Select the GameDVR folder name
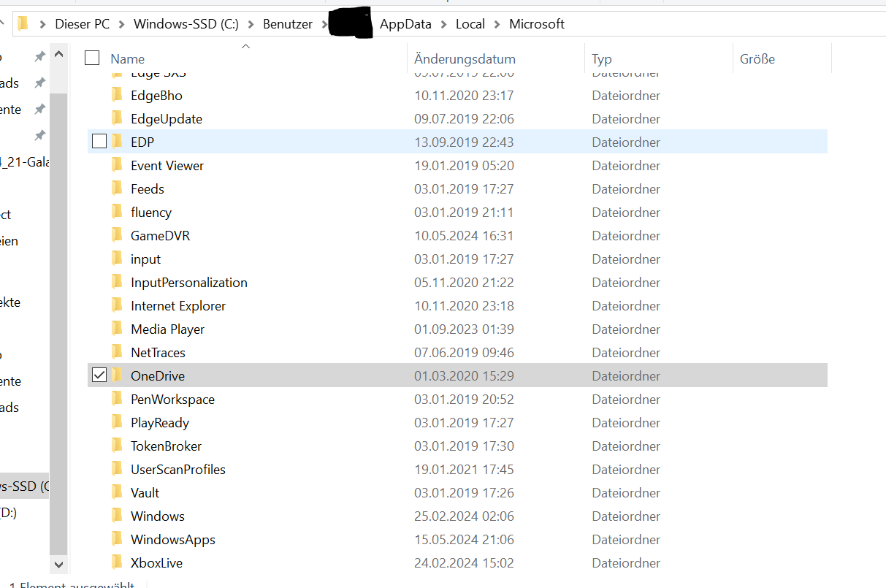This screenshot has height=588, width=886. (x=160, y=235)
